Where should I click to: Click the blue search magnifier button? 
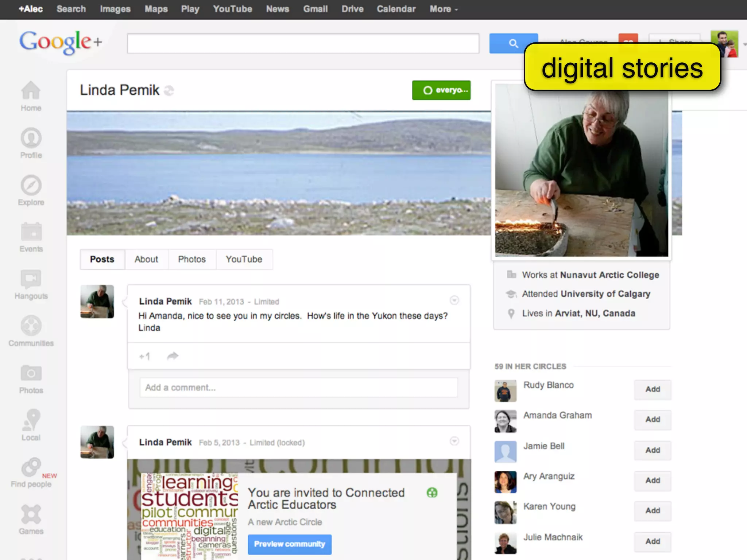point(513,43)
